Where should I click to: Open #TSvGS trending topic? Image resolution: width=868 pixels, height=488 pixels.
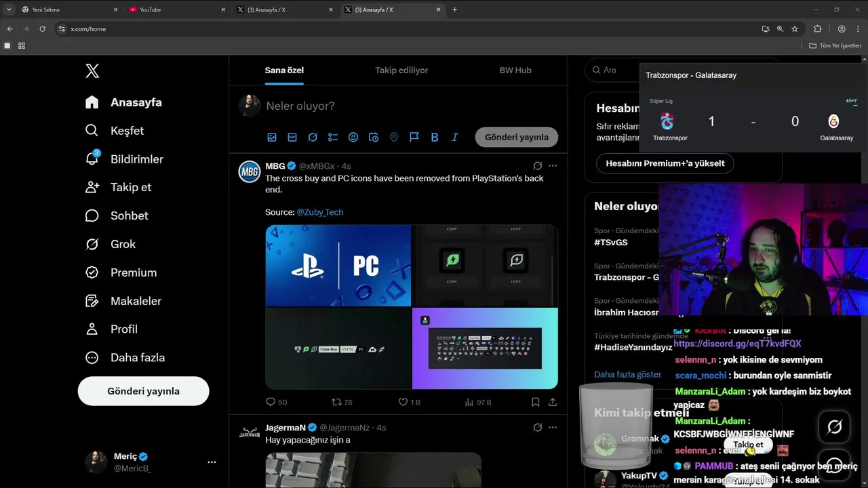611,242
